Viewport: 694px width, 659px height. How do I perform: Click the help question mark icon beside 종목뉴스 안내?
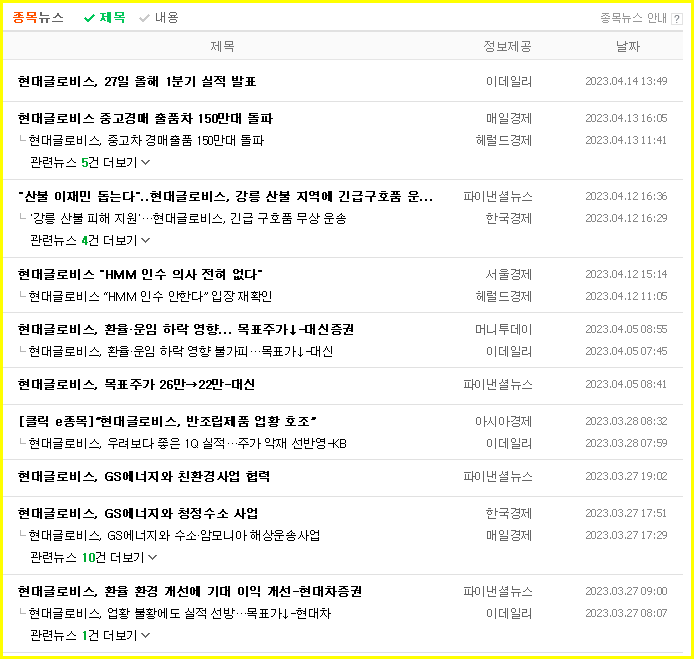(676, 19)
